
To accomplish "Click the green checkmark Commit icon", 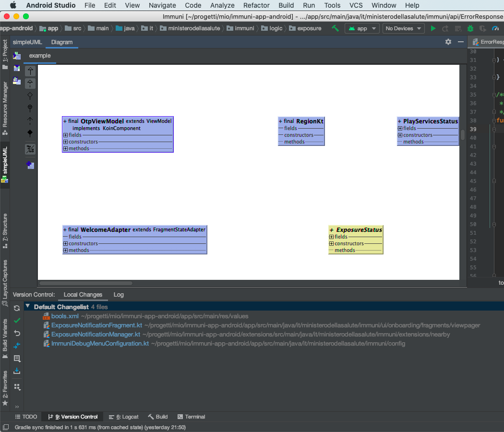I will click(x=17, y=321).
